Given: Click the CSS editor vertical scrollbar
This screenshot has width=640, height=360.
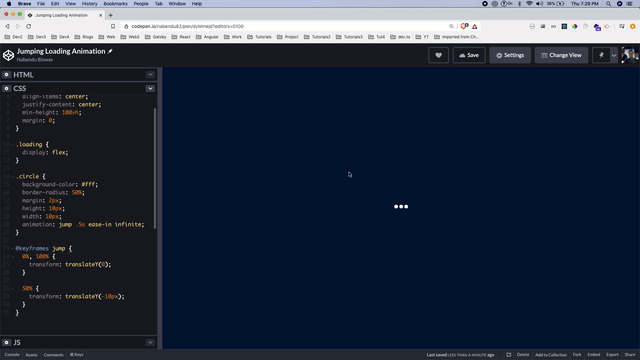Looking at the screenshot, I should pyautogui.click(x=155, y=168).
